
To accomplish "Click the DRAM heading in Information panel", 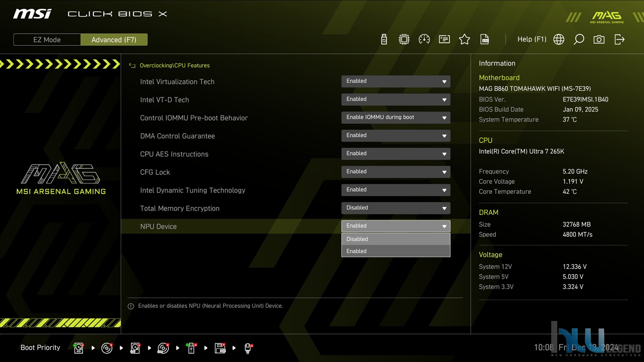I will pos(488,213).
